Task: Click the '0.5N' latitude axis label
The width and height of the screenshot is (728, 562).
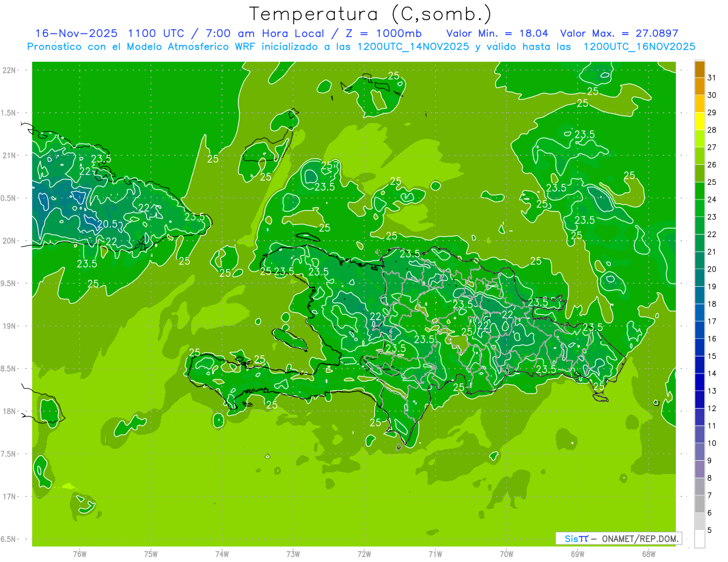Action: [x=8, y=198]
